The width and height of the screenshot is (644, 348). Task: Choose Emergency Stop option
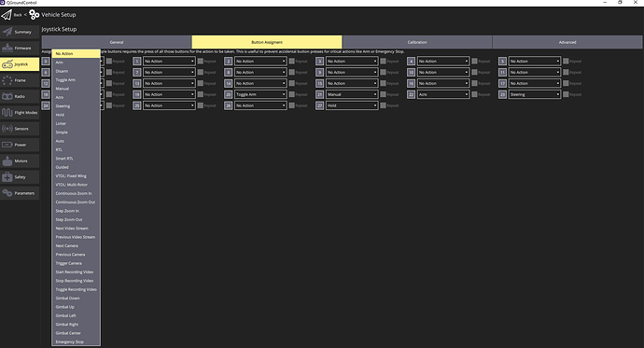tap(76, 341)
